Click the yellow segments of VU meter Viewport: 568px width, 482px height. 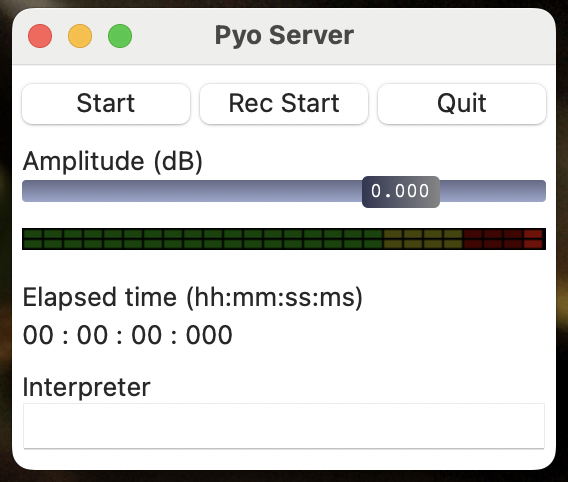tap(423, 239)
